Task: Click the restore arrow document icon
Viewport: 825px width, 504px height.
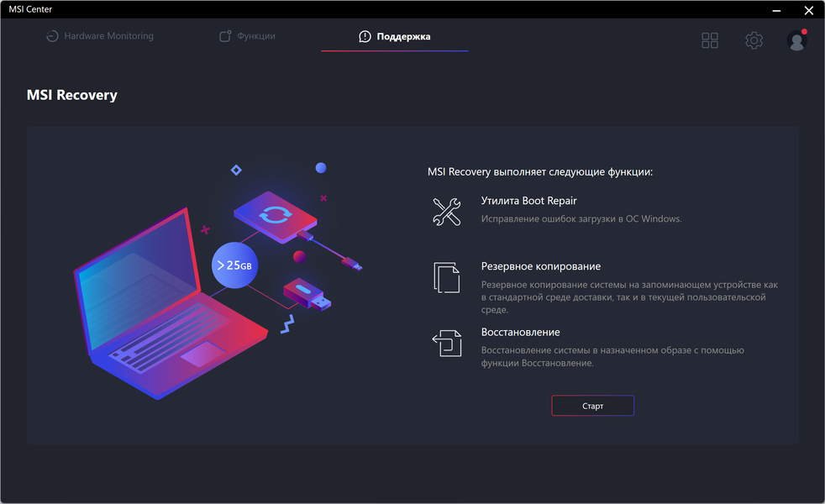Action: pos(447,343)
